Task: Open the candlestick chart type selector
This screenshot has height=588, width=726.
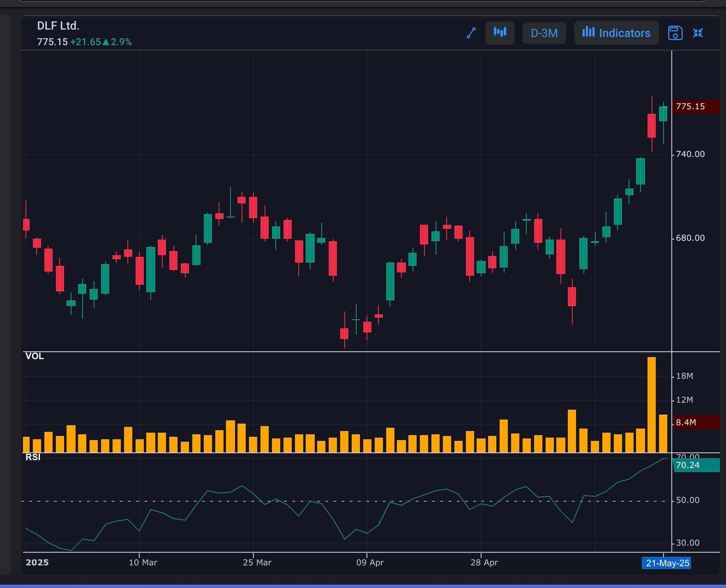Action: [500, 33]
